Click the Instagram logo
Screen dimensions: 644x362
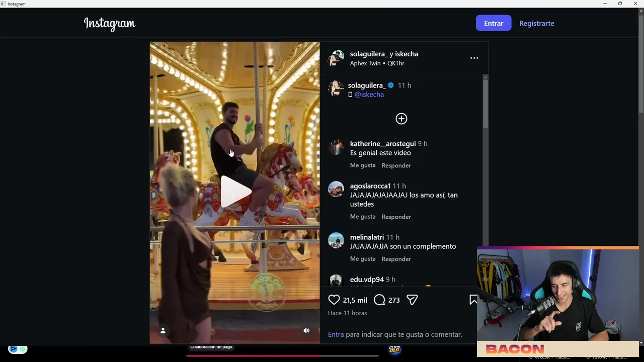click(110, 23)
